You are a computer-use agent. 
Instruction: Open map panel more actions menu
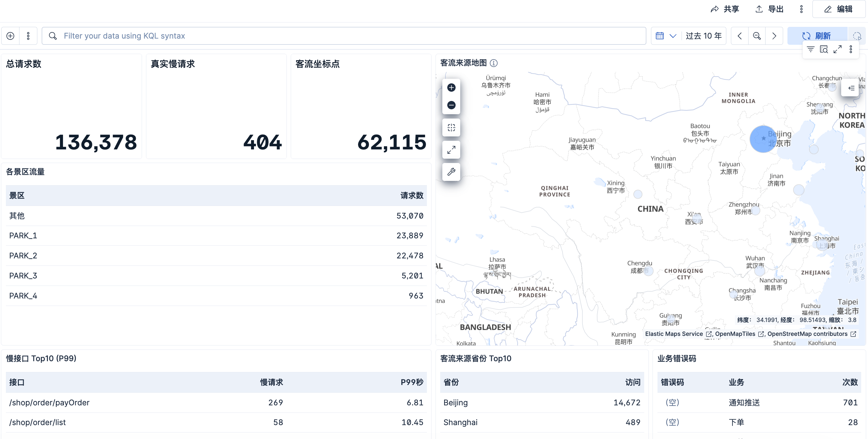pyautogui.click(x=851, y=49)
